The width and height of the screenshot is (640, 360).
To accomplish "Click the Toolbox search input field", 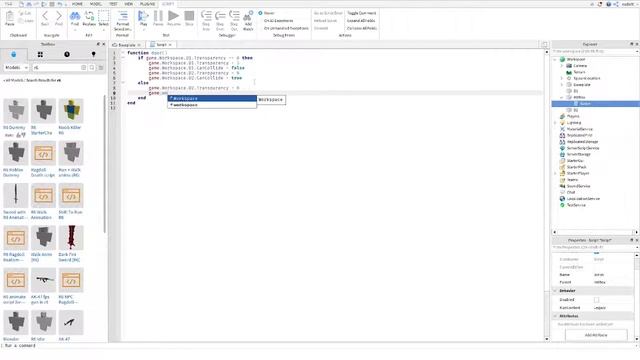I will [57, 67].
